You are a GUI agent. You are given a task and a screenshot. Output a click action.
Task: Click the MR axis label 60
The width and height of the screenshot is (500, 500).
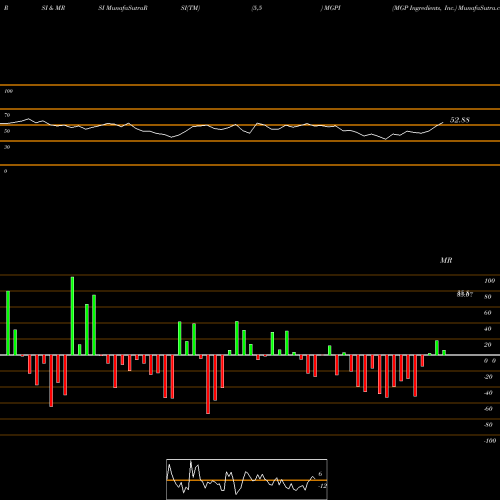488,313
